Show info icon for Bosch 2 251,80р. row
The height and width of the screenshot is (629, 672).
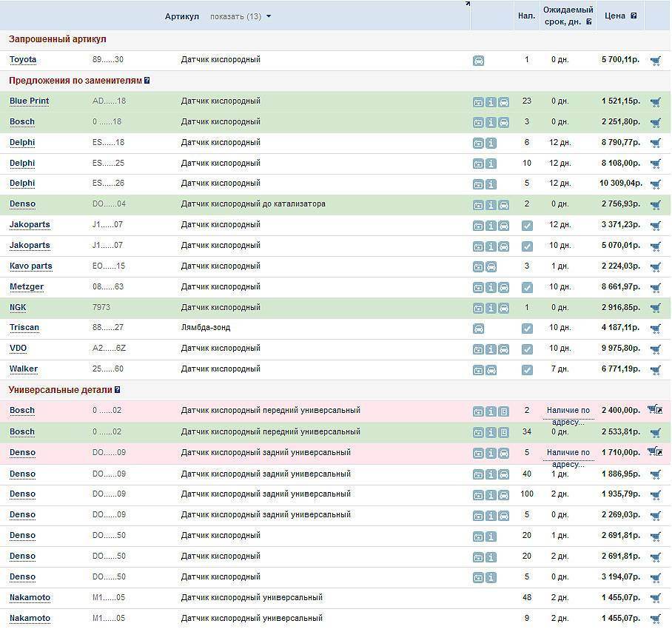491,123
